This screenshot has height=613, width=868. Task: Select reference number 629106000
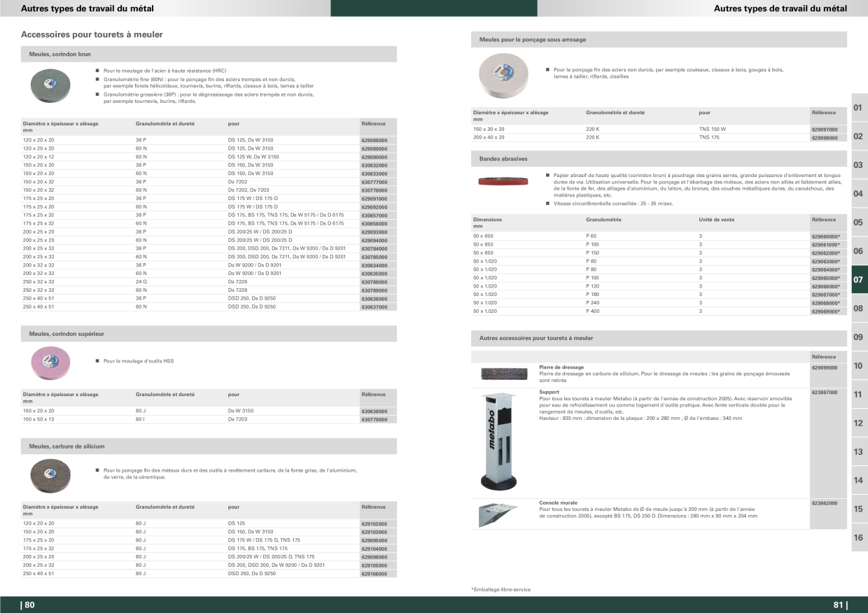pyautogui.click(x=374, y=574)
